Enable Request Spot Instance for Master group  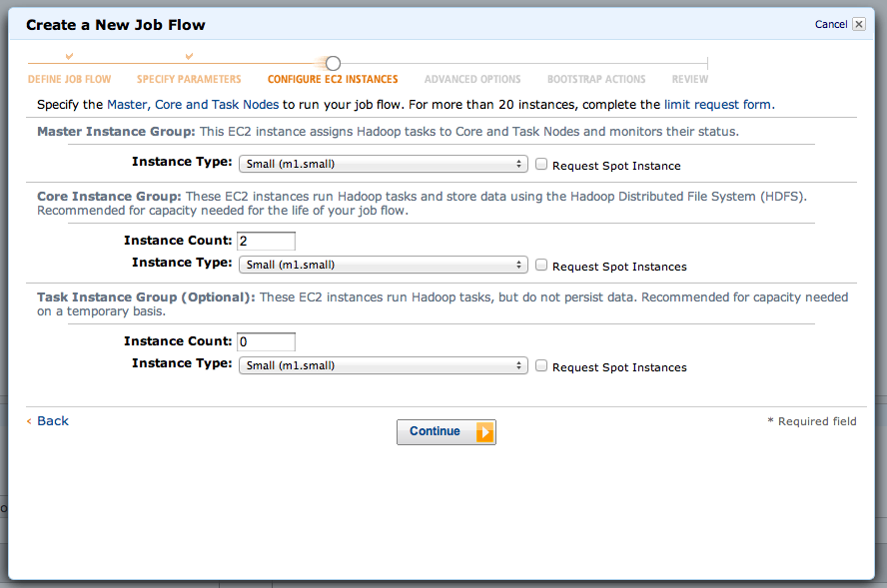point(541,165)
